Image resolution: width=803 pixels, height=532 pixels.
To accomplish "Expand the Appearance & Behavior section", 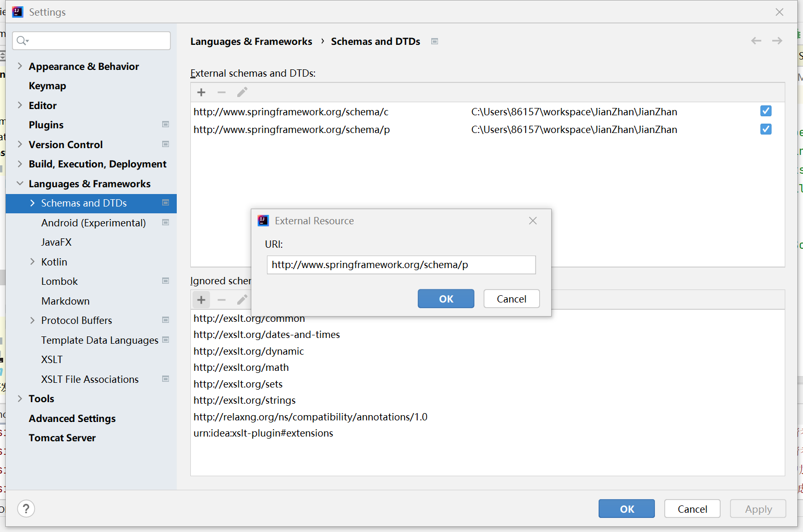I will pos(19,66).
